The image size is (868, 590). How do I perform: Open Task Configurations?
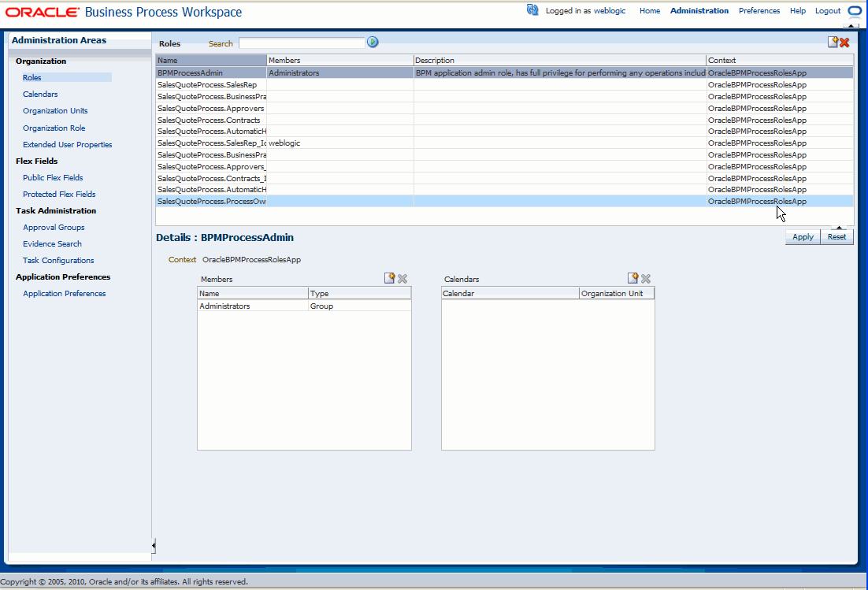point(58,261)
